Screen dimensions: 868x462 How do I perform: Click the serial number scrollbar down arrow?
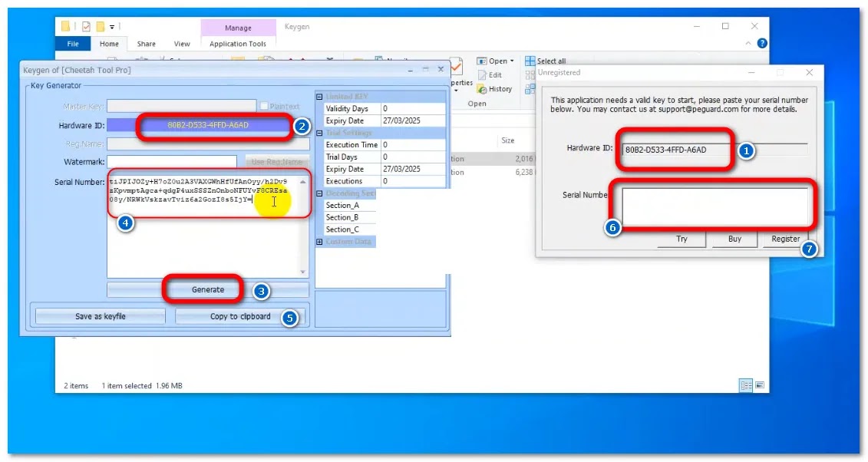coord(303,272)
